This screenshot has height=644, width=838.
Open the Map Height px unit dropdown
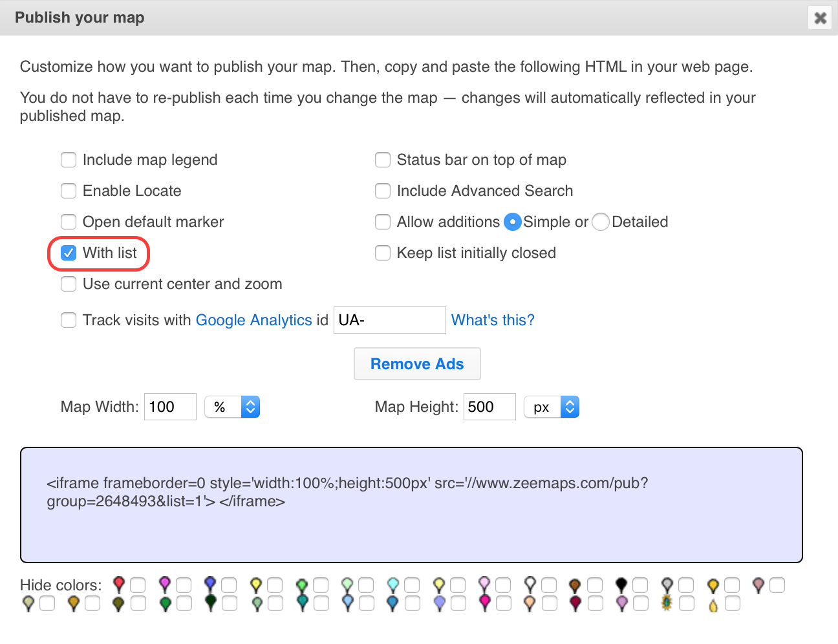coord(552,407)
